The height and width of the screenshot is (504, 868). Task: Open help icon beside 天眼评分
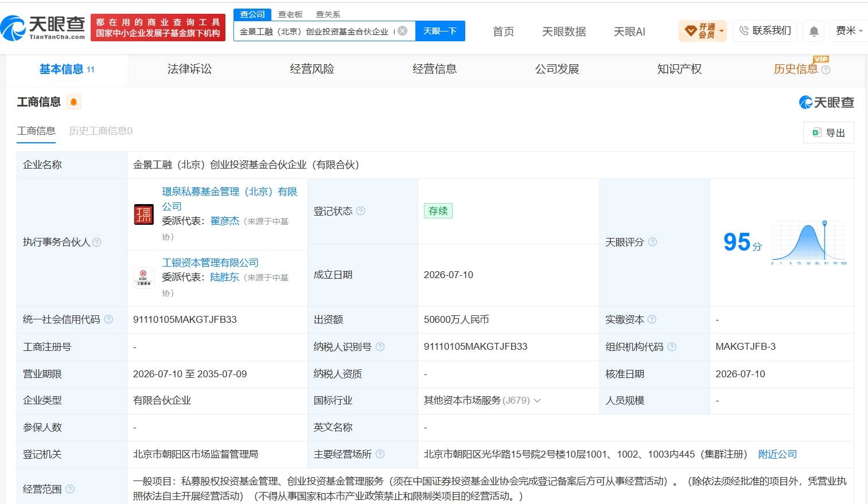(x=652, y=242)
